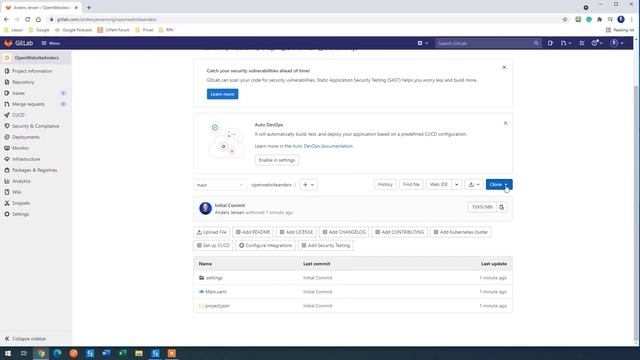The height and width of the screenshot is (360, 640).
Task: Click Add Kubernetes cluster button
Action: click(461, 232)
